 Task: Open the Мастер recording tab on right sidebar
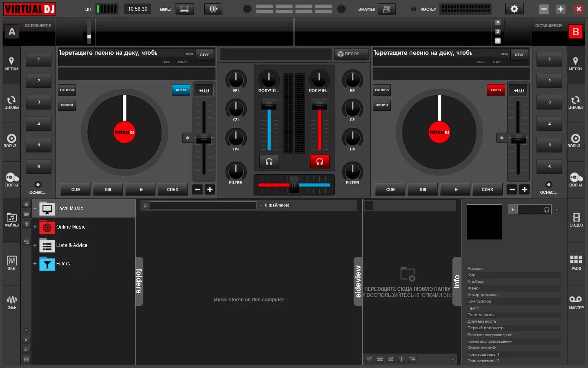576,302
